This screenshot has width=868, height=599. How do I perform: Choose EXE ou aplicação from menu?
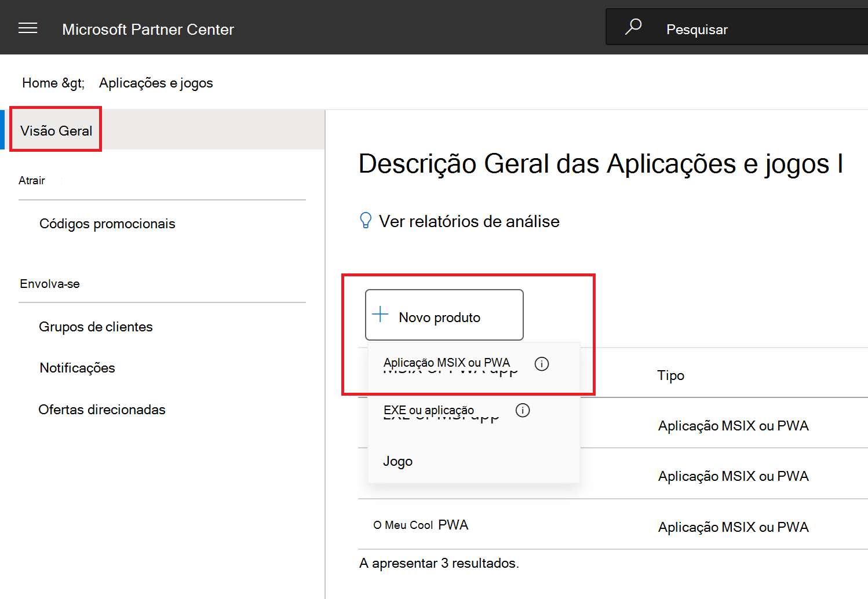point(429,410)
